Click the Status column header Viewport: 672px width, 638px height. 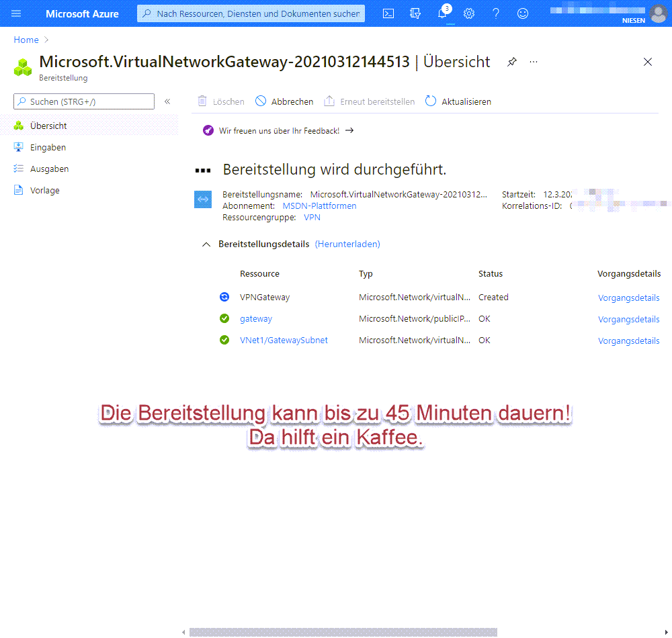(x=491, y=274)
